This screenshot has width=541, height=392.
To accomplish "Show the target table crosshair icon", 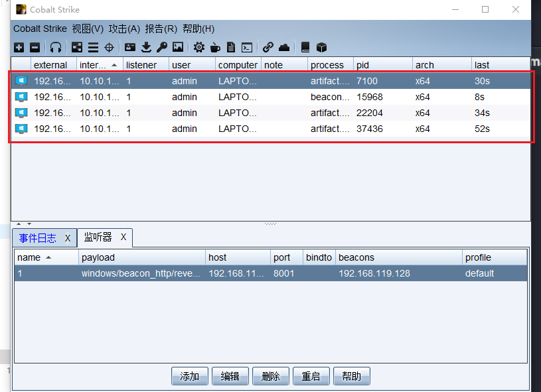I will point(109,47).
